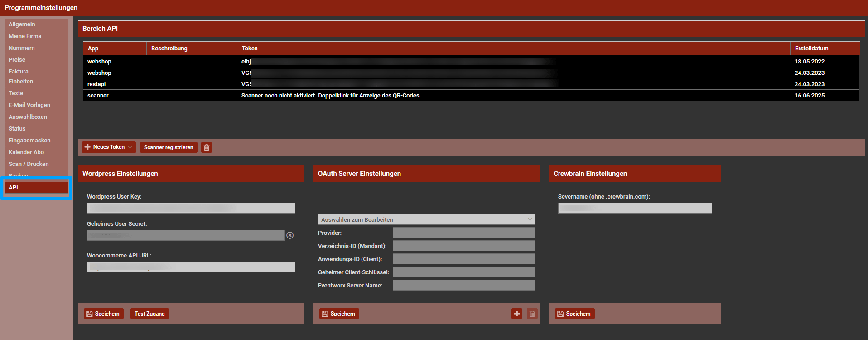Select the API sidebar entry

point(37,188)
